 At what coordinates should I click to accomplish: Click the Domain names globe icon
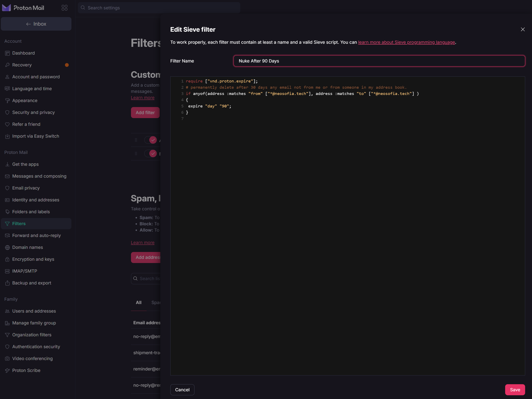[x=7, y=247]
